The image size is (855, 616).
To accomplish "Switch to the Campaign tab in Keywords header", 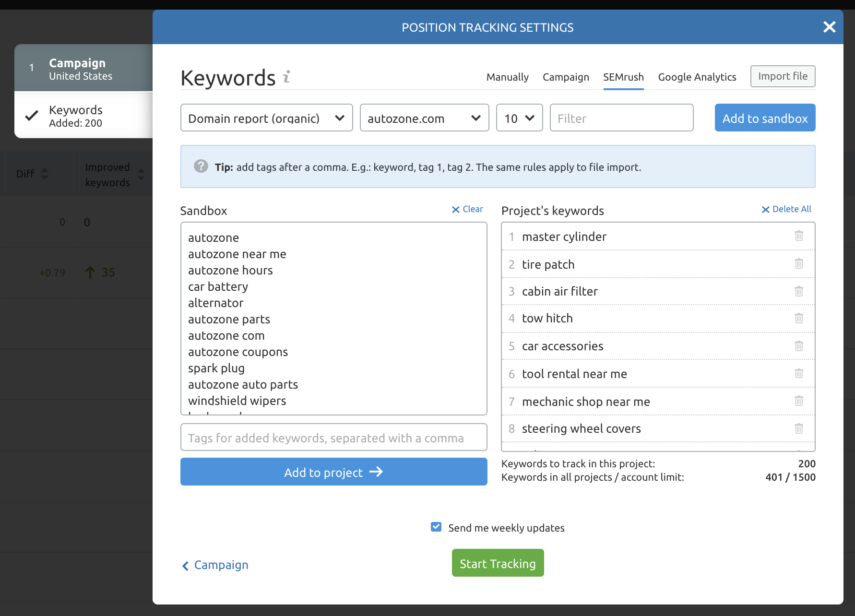I will click(x=566, y=77).
